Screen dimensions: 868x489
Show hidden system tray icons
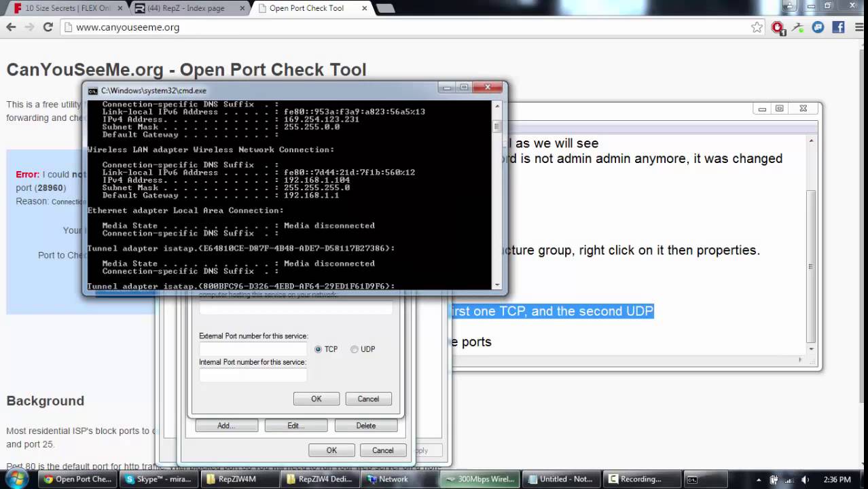(759, 479)
